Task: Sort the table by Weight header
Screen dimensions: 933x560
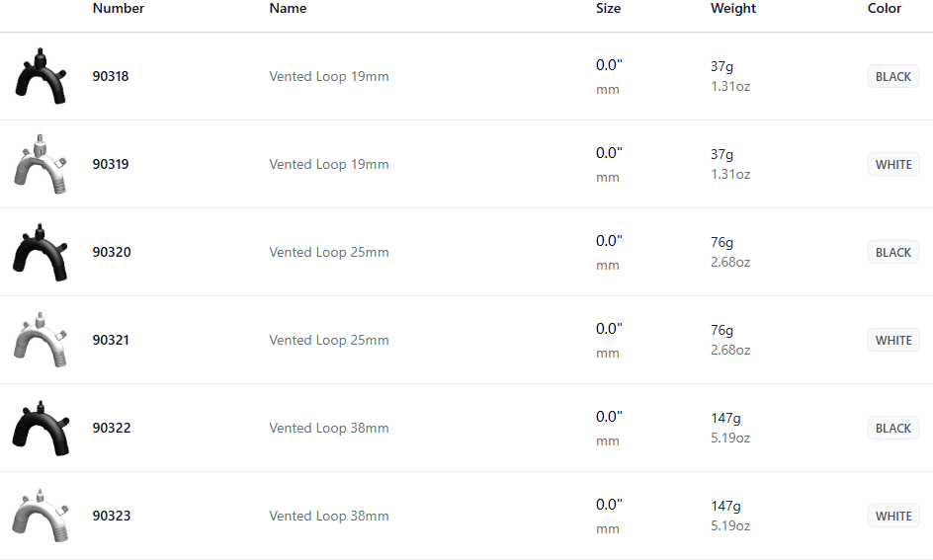Action: click(x=733, y=9)
